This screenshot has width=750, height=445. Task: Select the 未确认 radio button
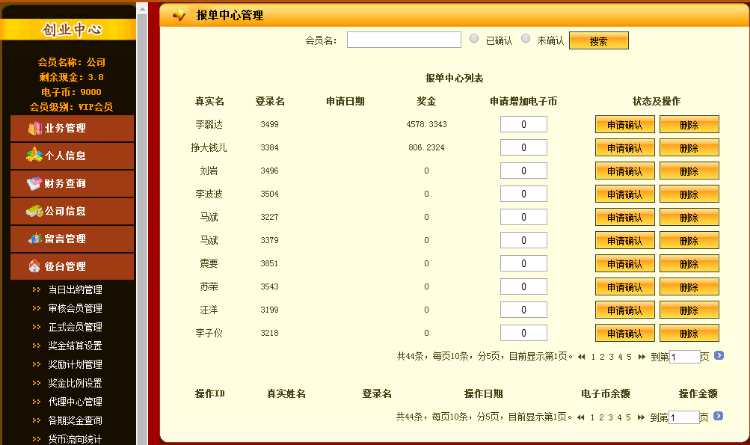[x=525, y=39]
